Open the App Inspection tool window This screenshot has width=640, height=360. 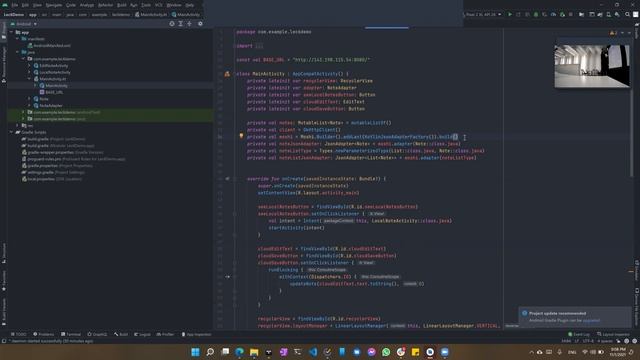pyautogui.click(x=196, y=334)
